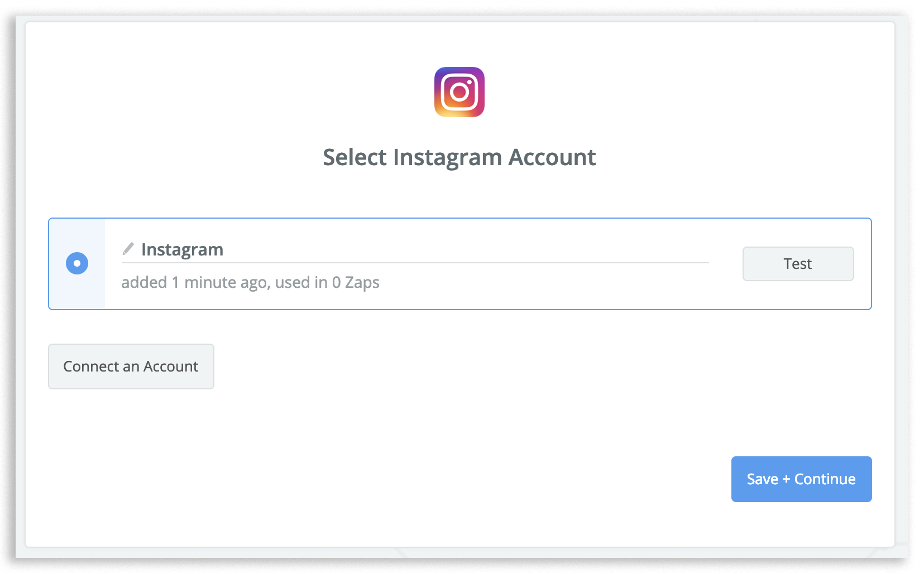Select the Instagram account radio button
The width and height of the screenshot is (924, 574).
coord(77,263)
